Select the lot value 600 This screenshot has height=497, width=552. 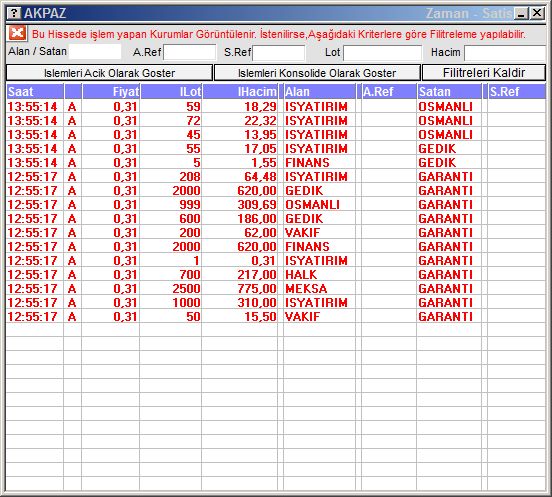click(190, 219)
